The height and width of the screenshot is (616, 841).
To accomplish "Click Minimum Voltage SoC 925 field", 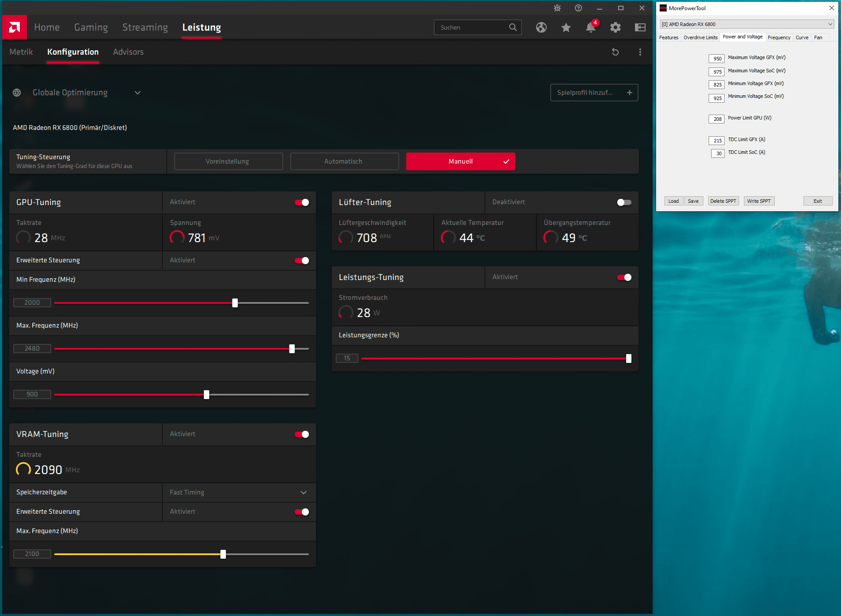I will 717,98.
